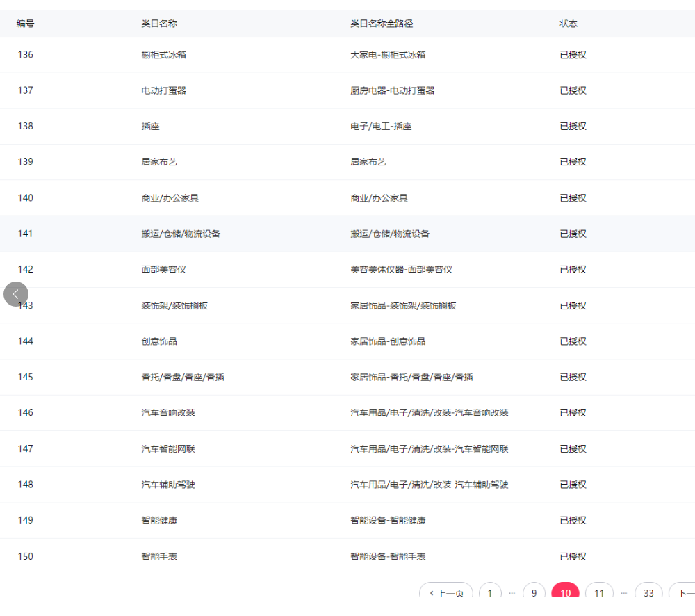Click the 状态 column header
The image size is (695, 616).
coord(569,24)
